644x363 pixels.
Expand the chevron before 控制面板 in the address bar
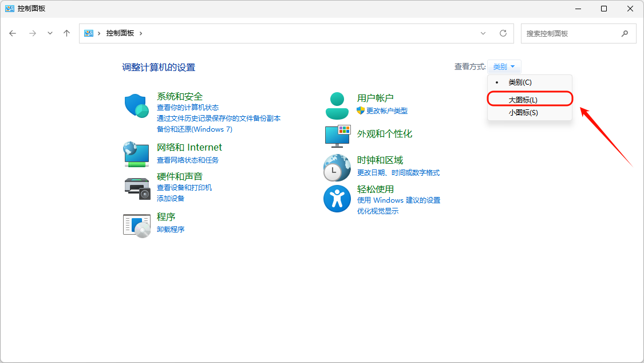point(99,33)
